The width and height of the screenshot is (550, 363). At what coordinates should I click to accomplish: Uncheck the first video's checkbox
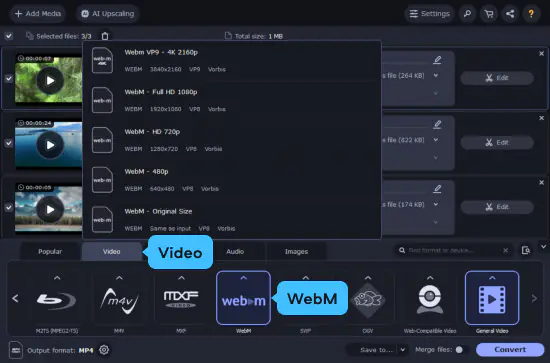(9, 79)
